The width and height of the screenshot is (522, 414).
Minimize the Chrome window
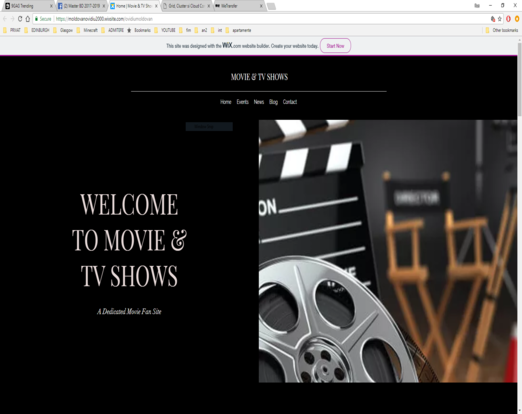click(x=490, y=6)
